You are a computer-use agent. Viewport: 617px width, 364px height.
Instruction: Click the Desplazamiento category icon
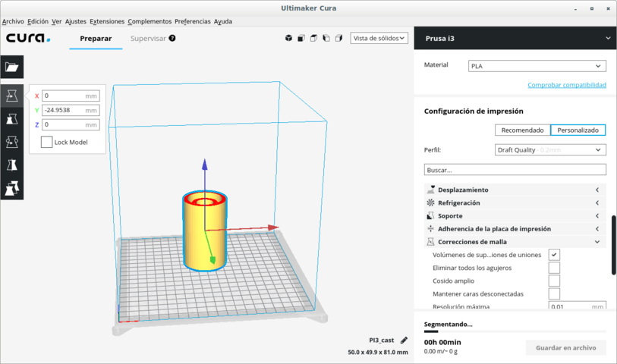(431, 190)
